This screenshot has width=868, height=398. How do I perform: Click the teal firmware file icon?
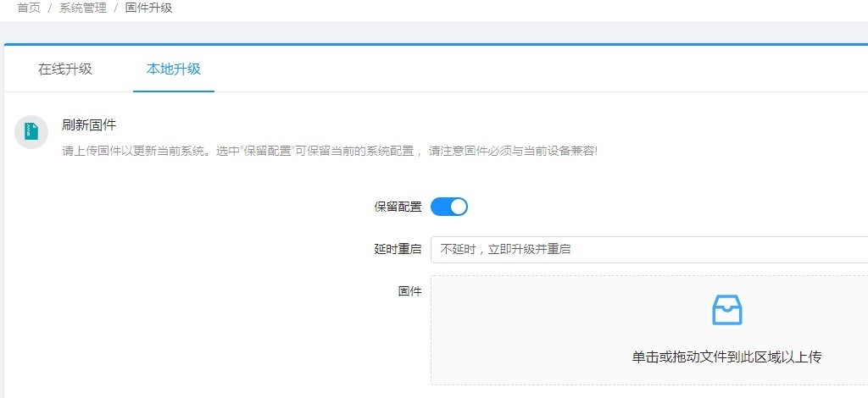31,131
